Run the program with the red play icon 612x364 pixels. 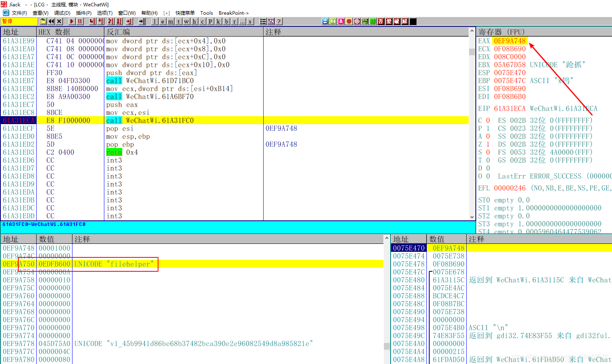coord(72,21)
